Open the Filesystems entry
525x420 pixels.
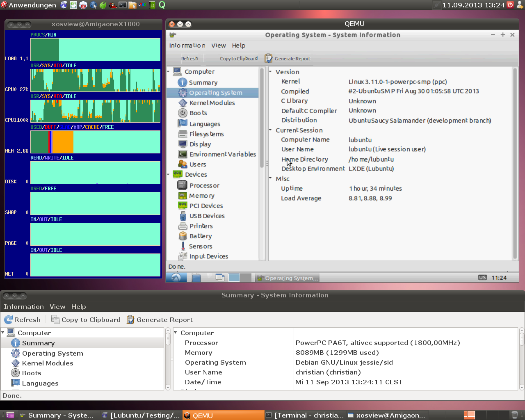206,134
